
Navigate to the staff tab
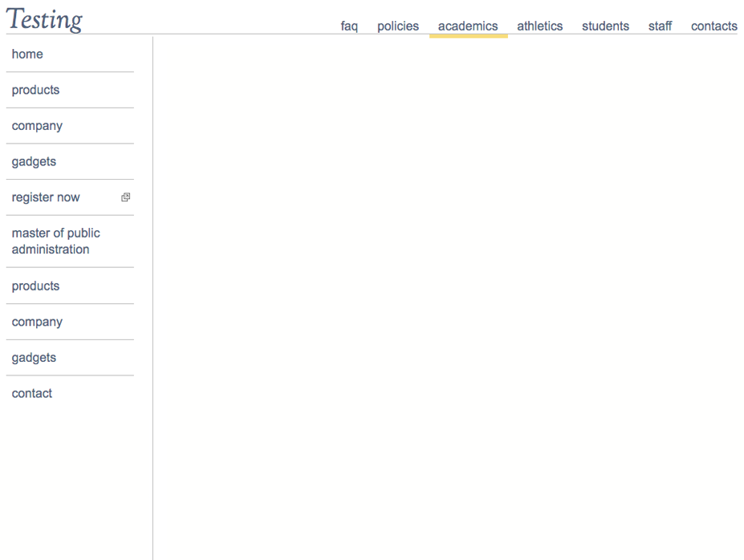pos(660,26)
